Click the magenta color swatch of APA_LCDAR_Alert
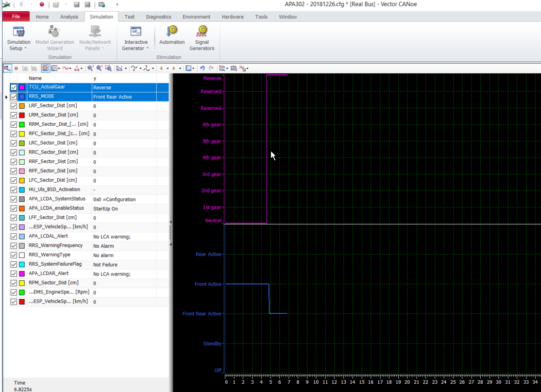Image resolution: width=541 pixels, height=392 pixels. tap(22, 273)
